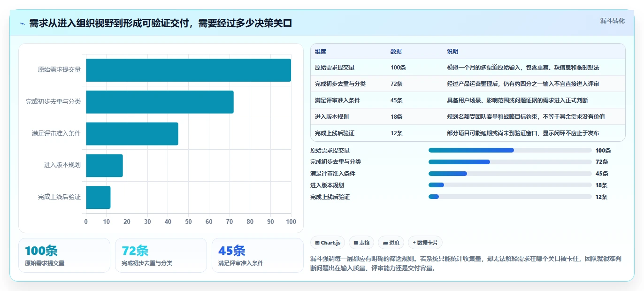
Task: Click the chart bar for 进入版本规划
Action: 104,166
